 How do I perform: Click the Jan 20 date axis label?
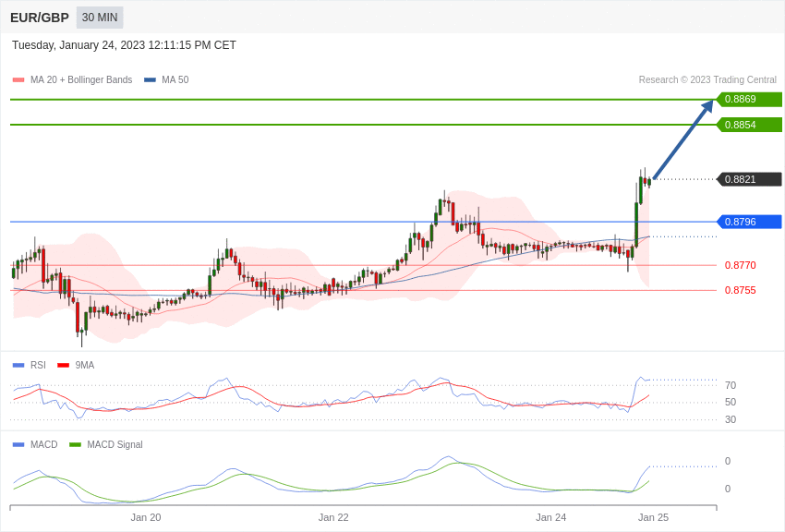[x=146, y=517]
